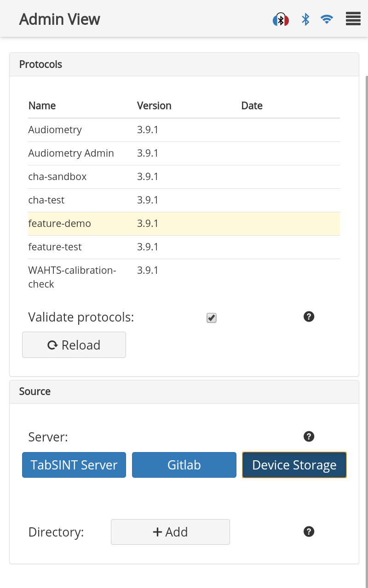
Task: Select the WAHTS-calibration-check protocol
Action: (184, 277)
